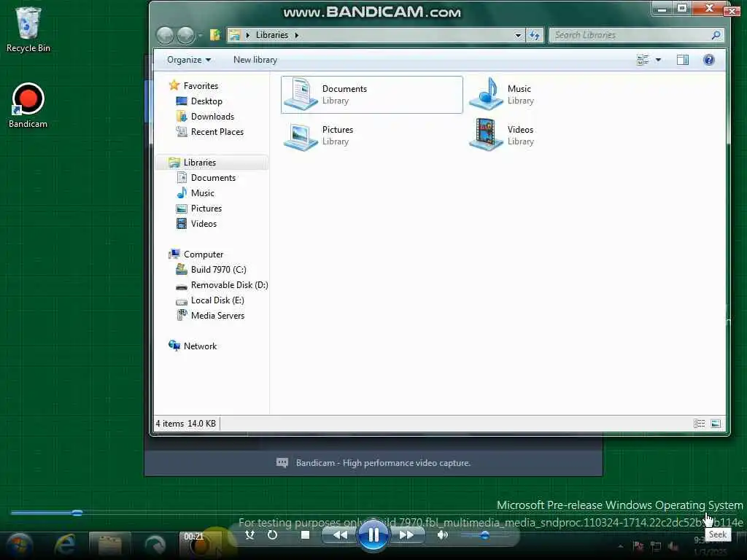This screenshot has width=747, height=560.
Task: Open the Organize menu
Action: 189,60
